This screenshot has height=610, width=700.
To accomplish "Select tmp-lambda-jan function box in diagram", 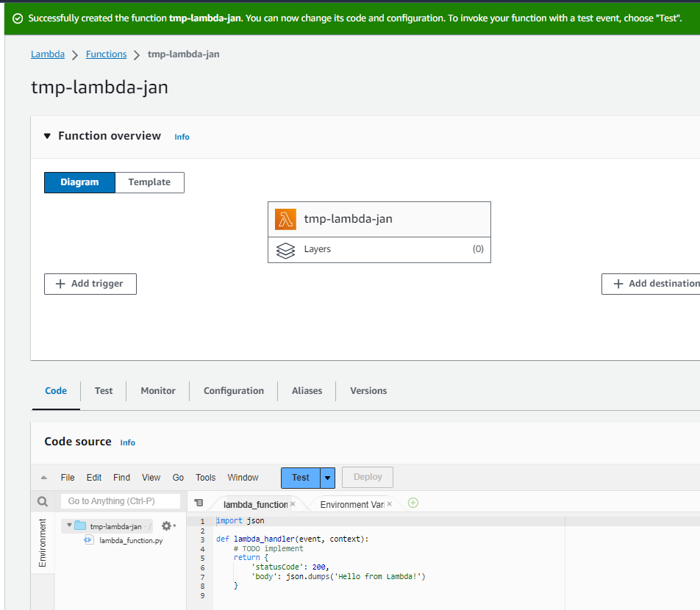I will click(379, 219).
